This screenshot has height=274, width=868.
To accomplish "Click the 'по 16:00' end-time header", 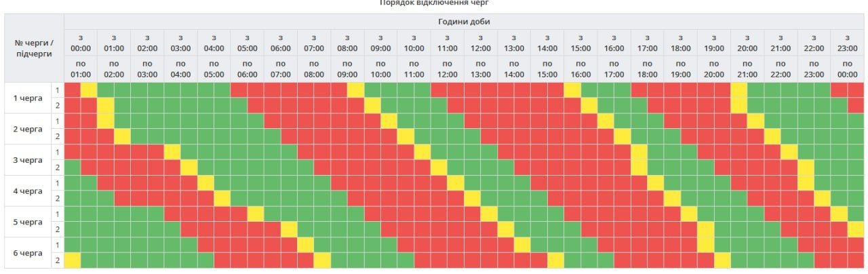I will coord(580,68).
